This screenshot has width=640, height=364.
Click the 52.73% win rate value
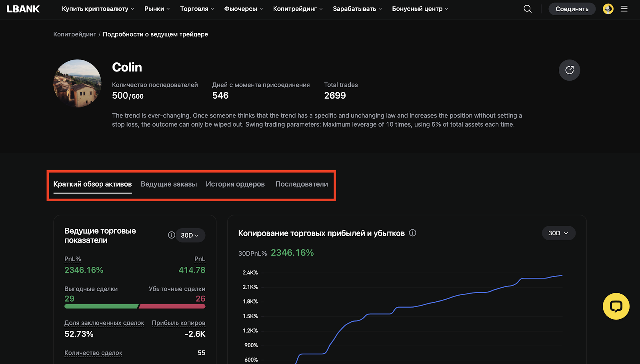coord(79,334)
